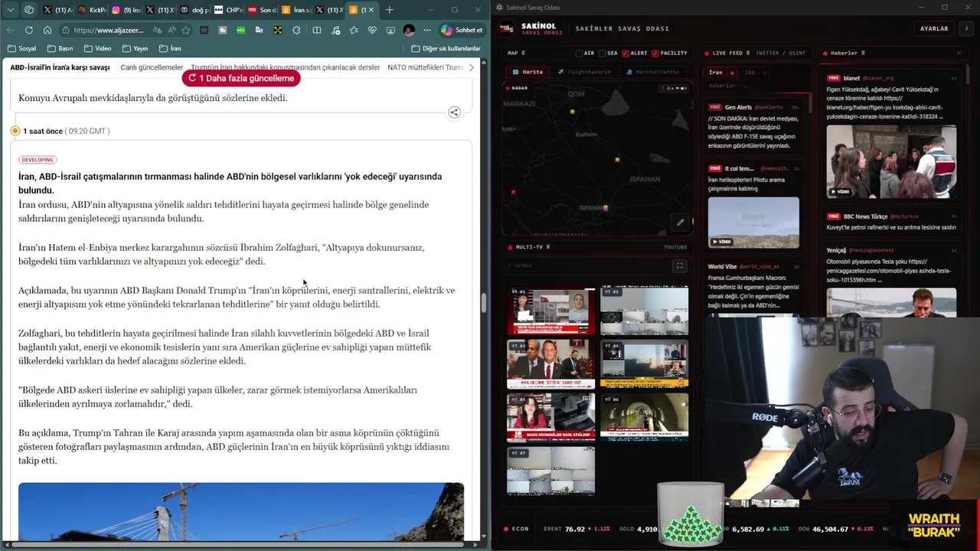Open Diğer sık kullanılanlar folder
980x551 pixels.
pos(446,48)
